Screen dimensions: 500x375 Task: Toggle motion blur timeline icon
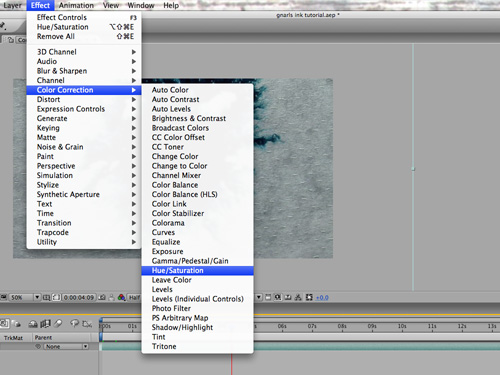[x=58, y=323]
